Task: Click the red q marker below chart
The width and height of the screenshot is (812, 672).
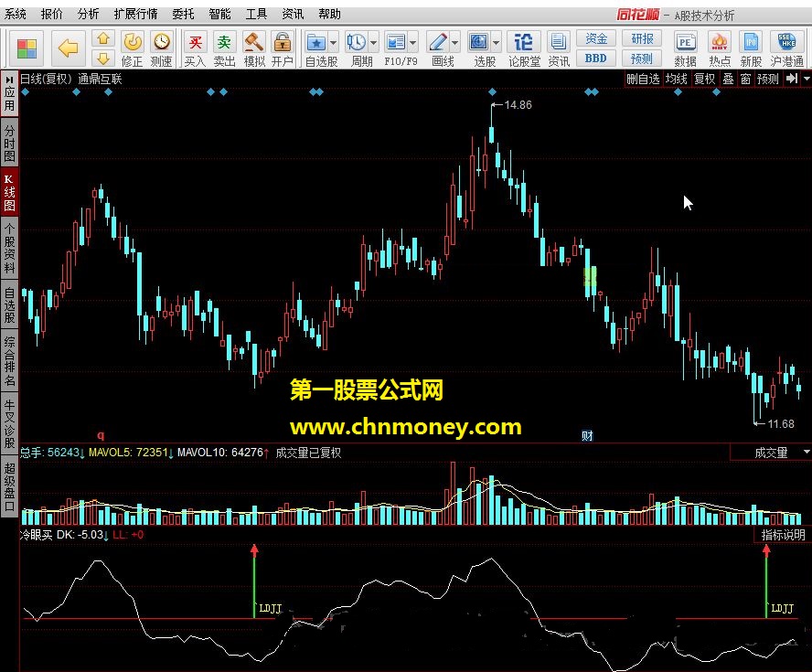Action: pos(101,435)
